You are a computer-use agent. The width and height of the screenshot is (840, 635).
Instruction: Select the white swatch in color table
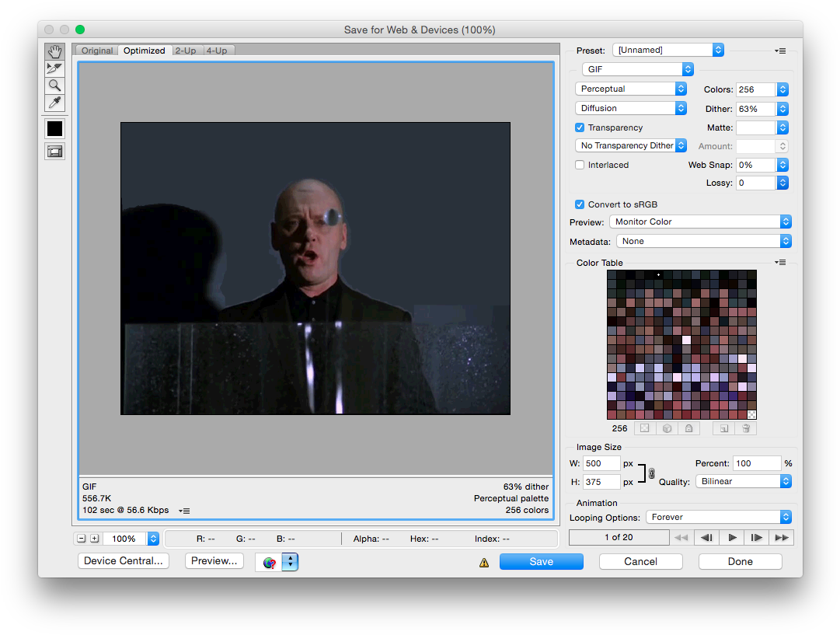[686, 340]
